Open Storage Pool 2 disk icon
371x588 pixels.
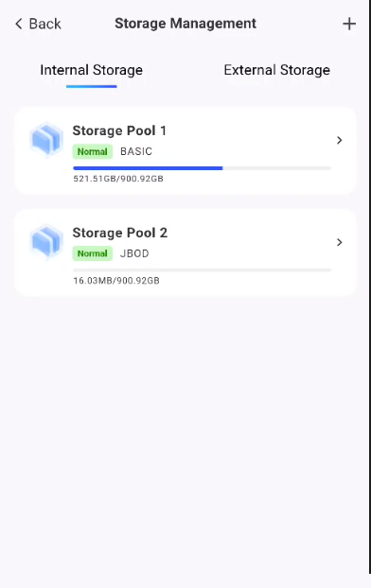46,242
